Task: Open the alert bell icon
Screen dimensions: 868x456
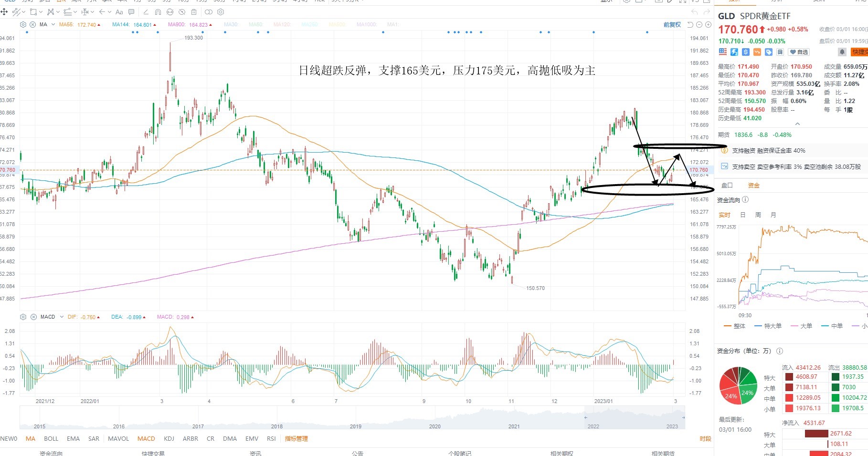Action: (x=842, y=52)
